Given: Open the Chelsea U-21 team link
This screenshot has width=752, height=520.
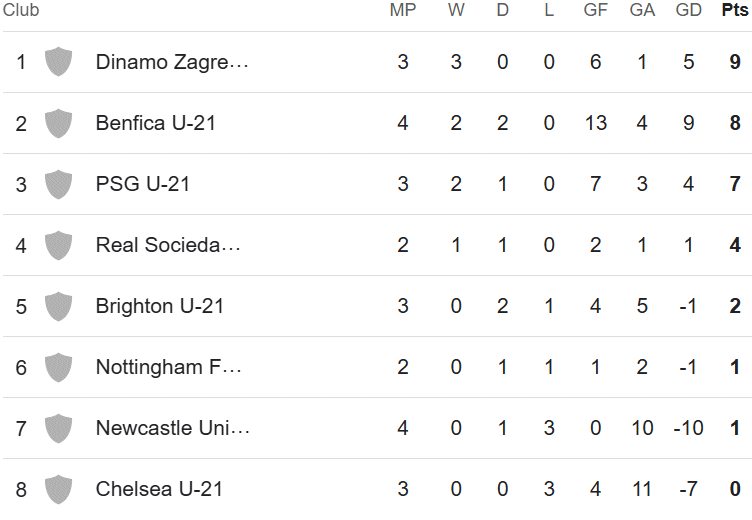Looking at the screenshot, I should 159,489.
